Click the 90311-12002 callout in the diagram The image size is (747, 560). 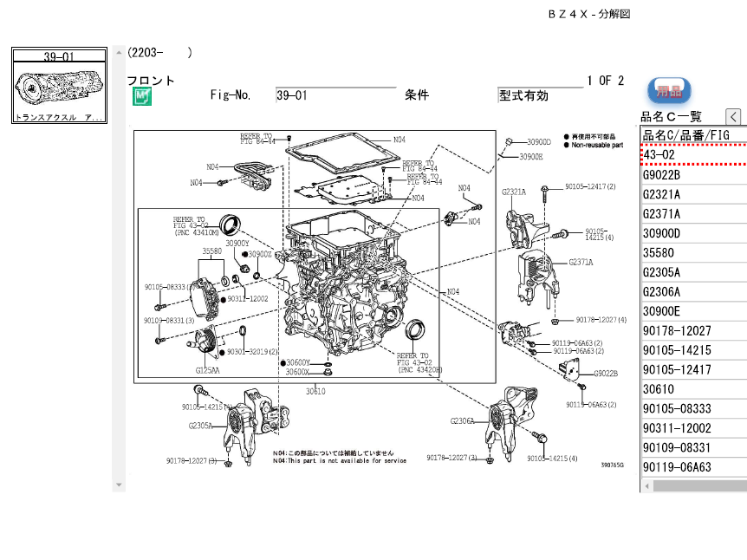[x=248, y=299]
